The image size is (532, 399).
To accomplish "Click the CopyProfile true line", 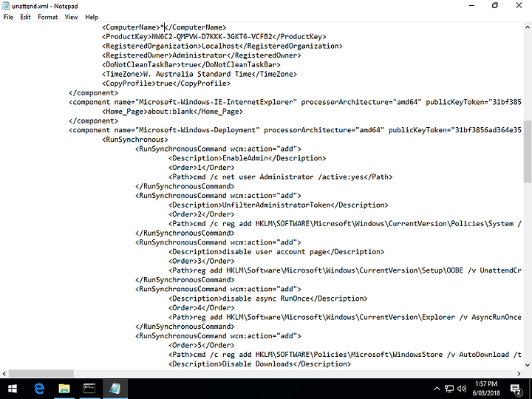I will pos(166,83).
